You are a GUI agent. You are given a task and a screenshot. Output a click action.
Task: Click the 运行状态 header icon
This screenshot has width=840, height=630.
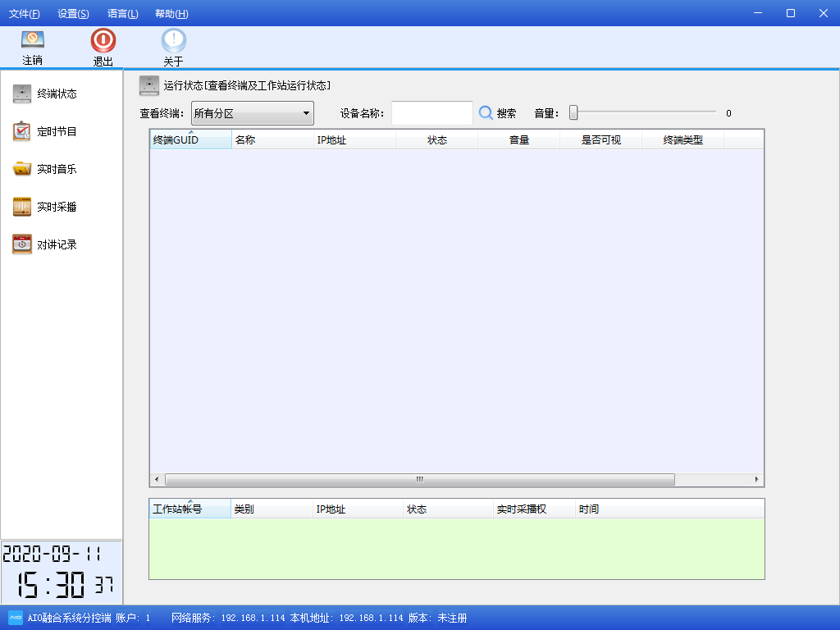[149, 85]
